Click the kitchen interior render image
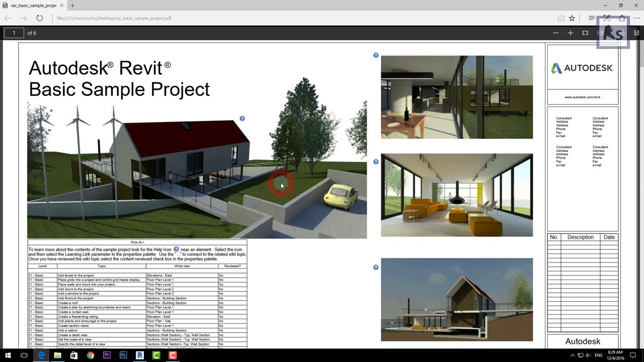 (457, 97)
